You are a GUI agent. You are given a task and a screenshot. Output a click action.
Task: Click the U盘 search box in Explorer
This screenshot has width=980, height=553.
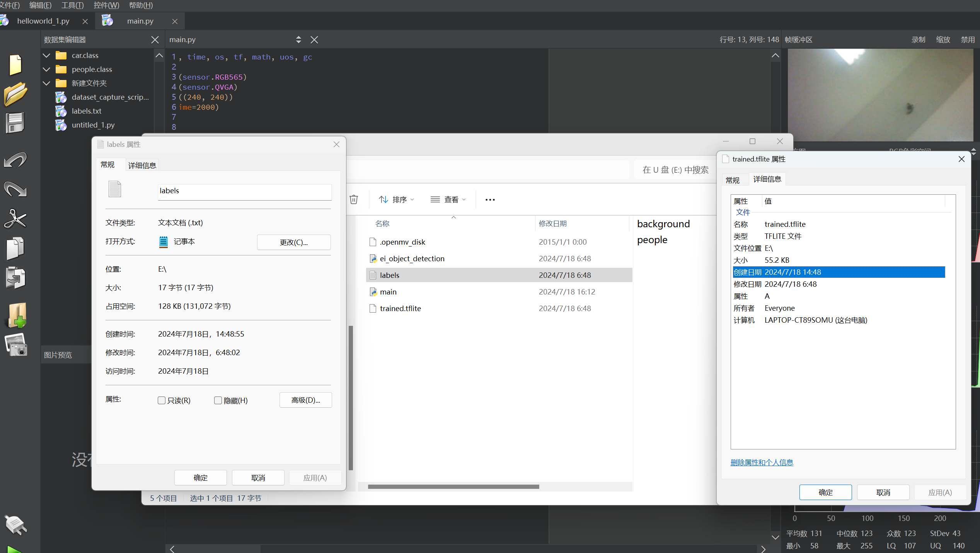pos(675,170)
